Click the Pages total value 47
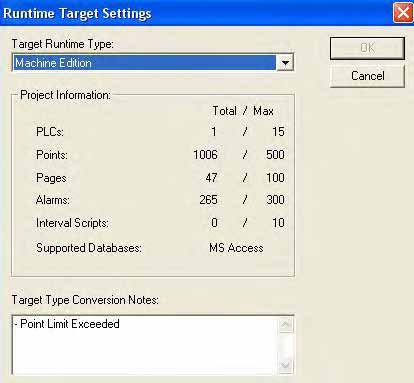This screenshot has height=383, width=414. 211,178
